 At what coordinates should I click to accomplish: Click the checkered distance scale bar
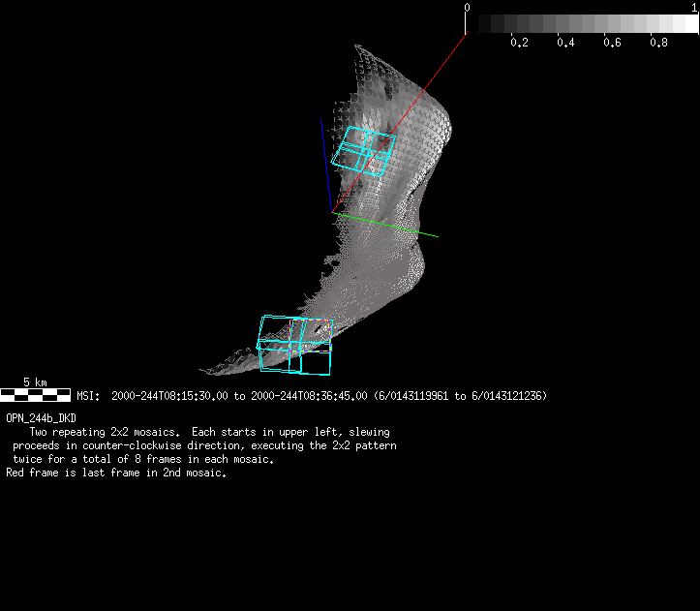click(x=36, y=395)
